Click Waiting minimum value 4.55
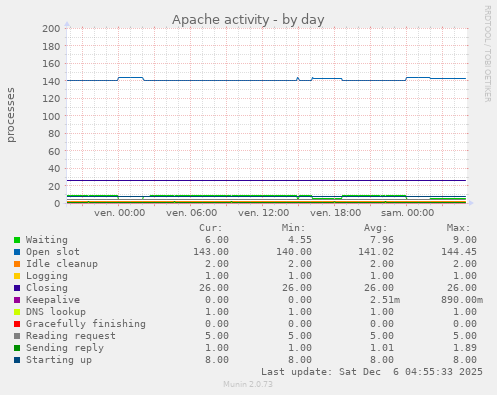The width and height of the screenshot is (497, 395). [x=300, y=240]
